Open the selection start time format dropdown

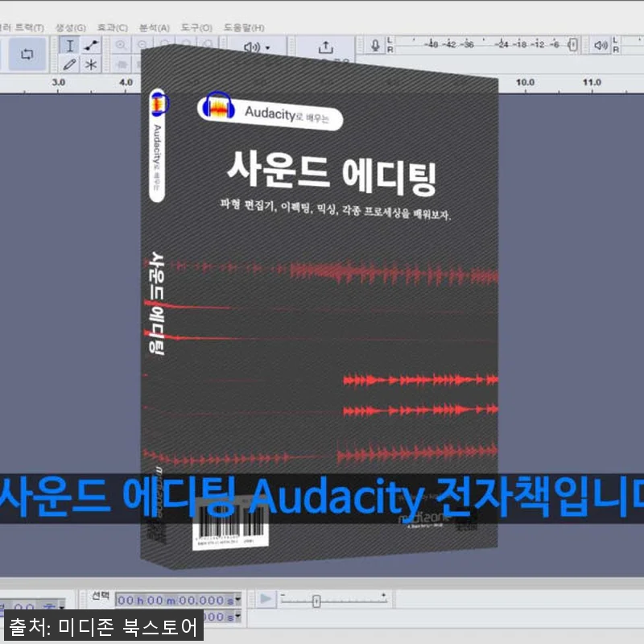(237, 600)
